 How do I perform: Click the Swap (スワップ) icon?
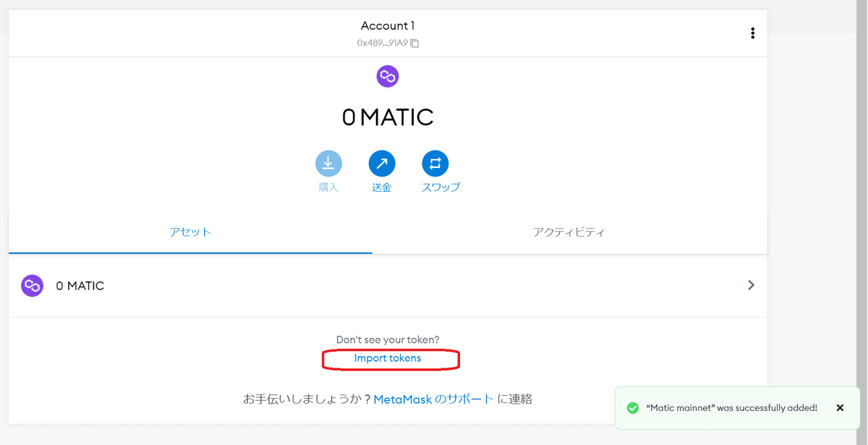click(435, 164)
